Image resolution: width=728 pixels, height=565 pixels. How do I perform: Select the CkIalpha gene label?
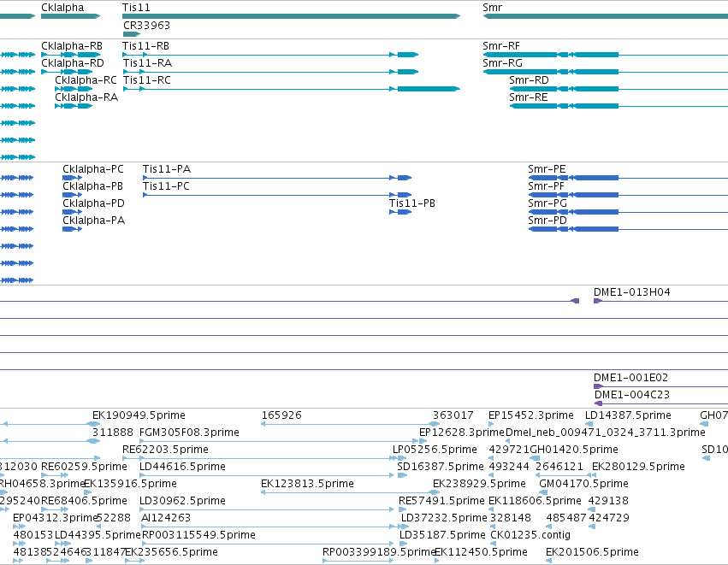click(x=62, y=8)
